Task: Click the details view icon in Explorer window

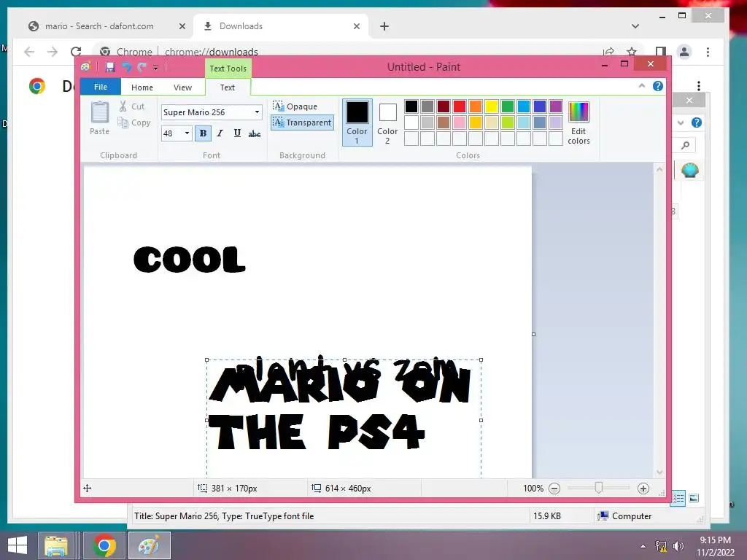Action: tap(678, 498)
